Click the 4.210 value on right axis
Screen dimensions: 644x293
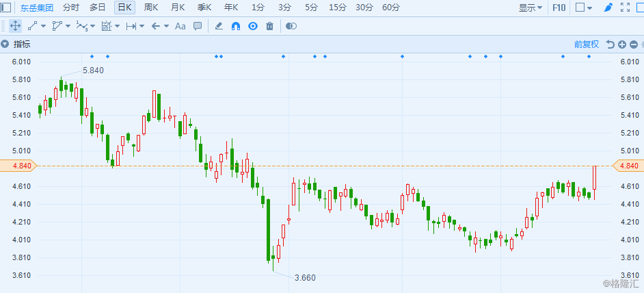630,222
